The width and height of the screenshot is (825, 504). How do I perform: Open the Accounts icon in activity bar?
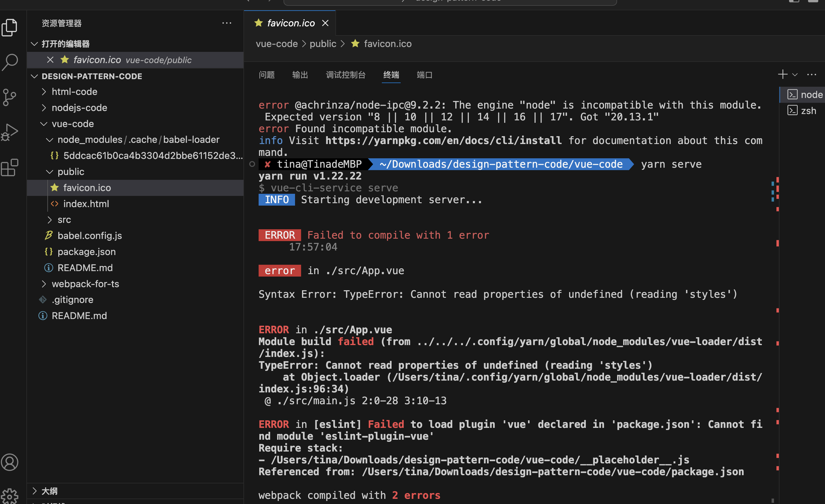(10, 462)
